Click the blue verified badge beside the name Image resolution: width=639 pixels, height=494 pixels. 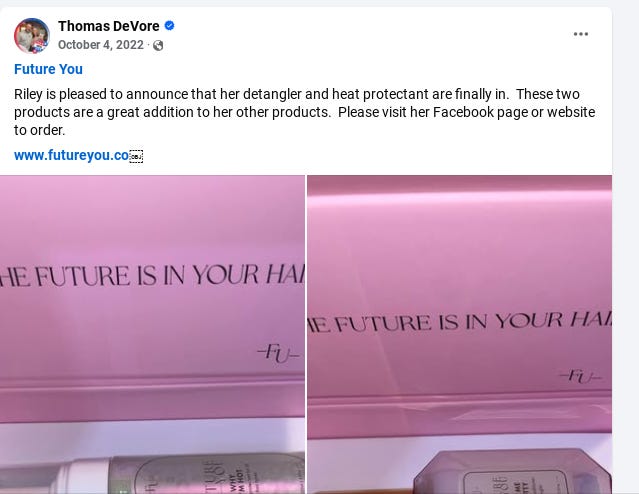tap(169, 26)
